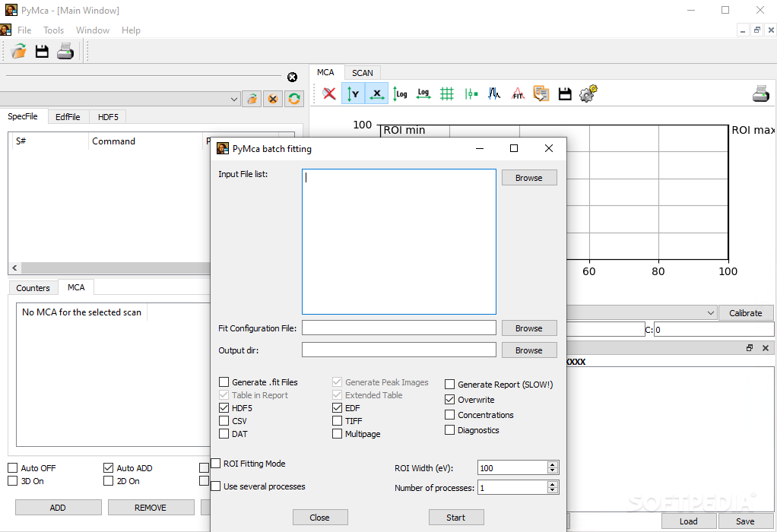
Task: Switch to the HDF5 tab
Action: coord(108,117)
